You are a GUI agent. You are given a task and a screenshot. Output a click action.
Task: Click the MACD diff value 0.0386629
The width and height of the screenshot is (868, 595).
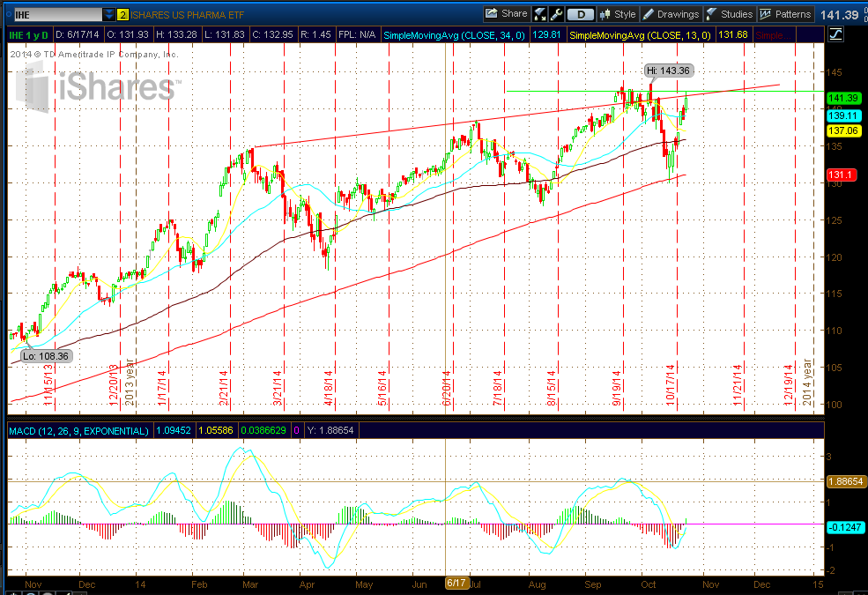pyautogui.click(x=263, y=431)
